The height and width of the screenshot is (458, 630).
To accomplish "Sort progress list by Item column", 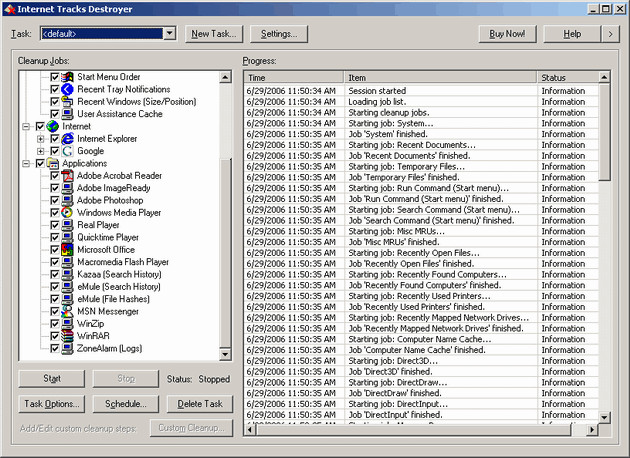I will 440,77.
